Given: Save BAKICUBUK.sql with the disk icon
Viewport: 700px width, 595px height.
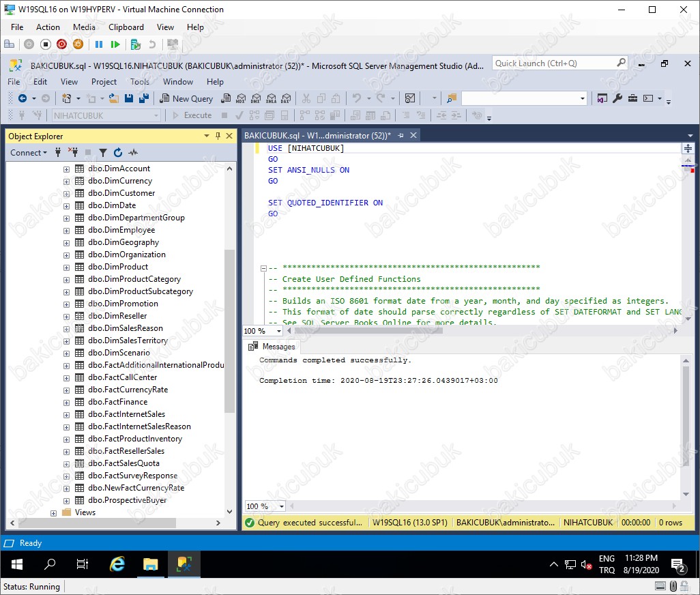Looking at the screenshot, I should (129, 98).
